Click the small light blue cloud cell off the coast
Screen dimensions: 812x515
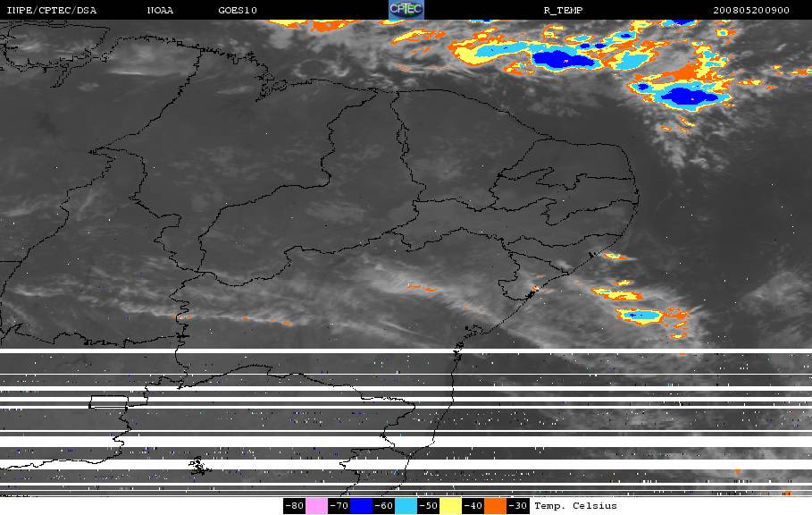click(639, 315)
